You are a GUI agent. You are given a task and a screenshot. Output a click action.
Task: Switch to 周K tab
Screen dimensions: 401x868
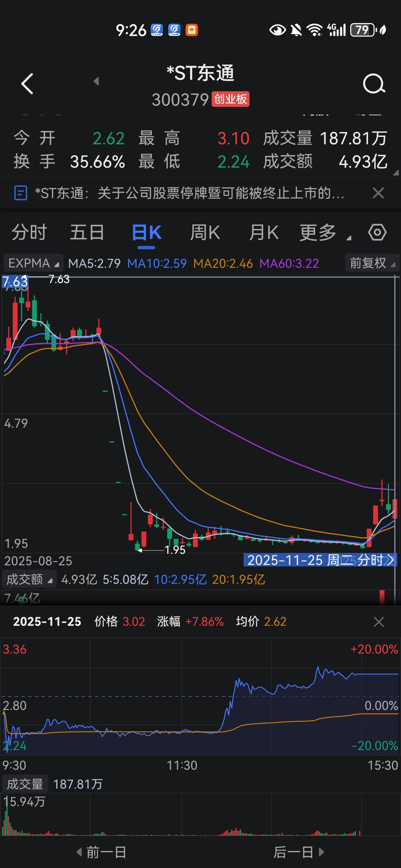coord(205,233)
